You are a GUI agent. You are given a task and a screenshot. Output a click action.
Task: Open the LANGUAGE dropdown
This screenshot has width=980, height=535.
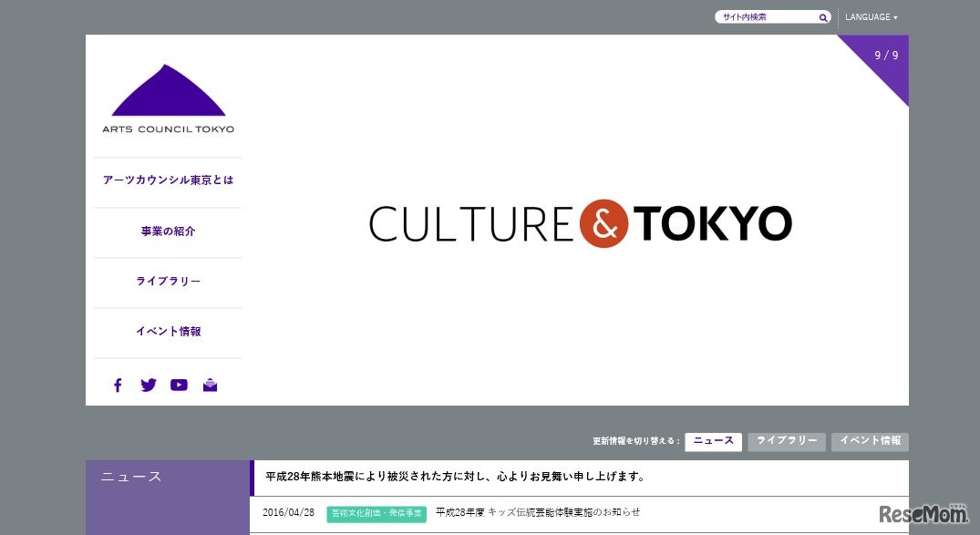(872, 16)
